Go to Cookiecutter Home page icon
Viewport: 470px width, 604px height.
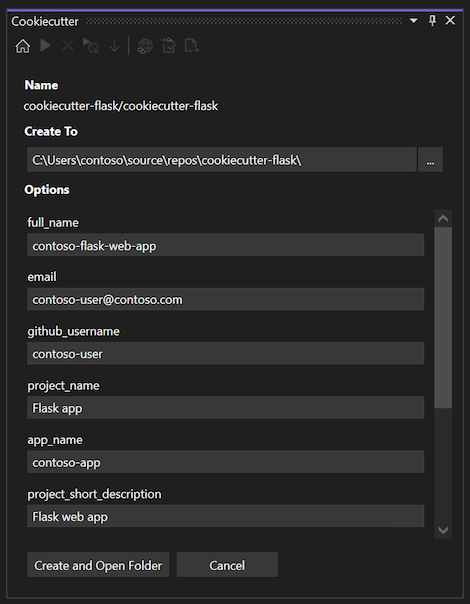(x=23, y=46)
